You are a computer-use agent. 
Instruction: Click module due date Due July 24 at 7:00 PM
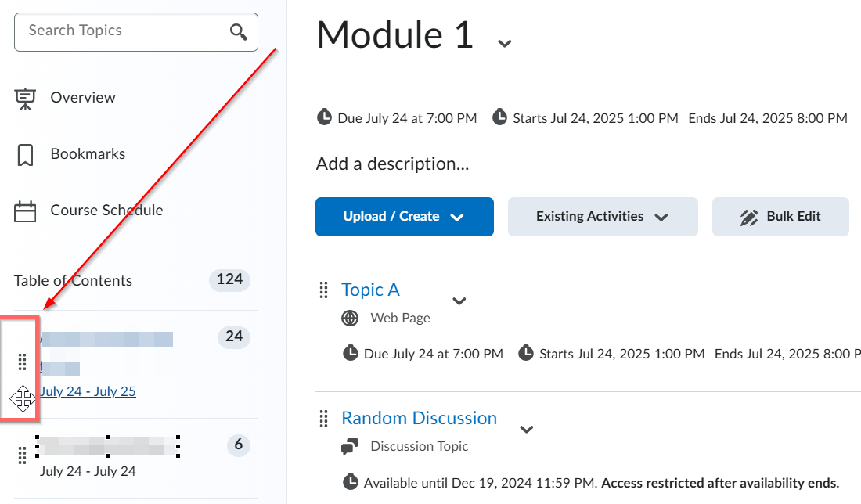[407, 118]
